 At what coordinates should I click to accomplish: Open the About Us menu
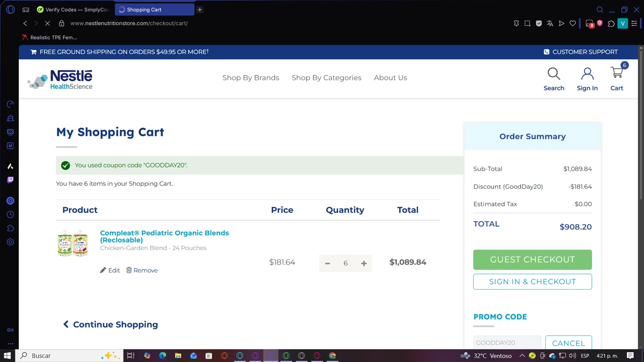click(x=390, y=78)
